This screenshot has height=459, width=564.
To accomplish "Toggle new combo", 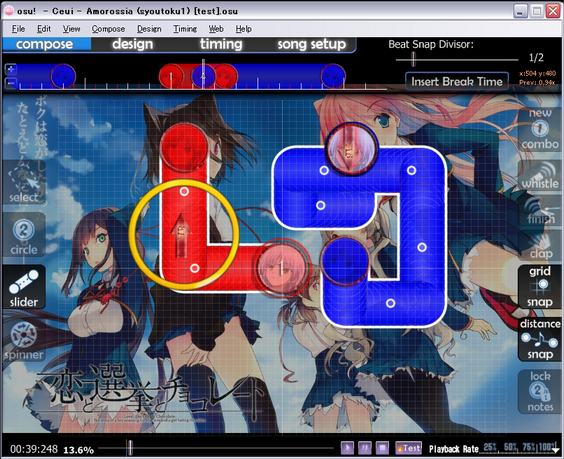I will coord(540,129).
